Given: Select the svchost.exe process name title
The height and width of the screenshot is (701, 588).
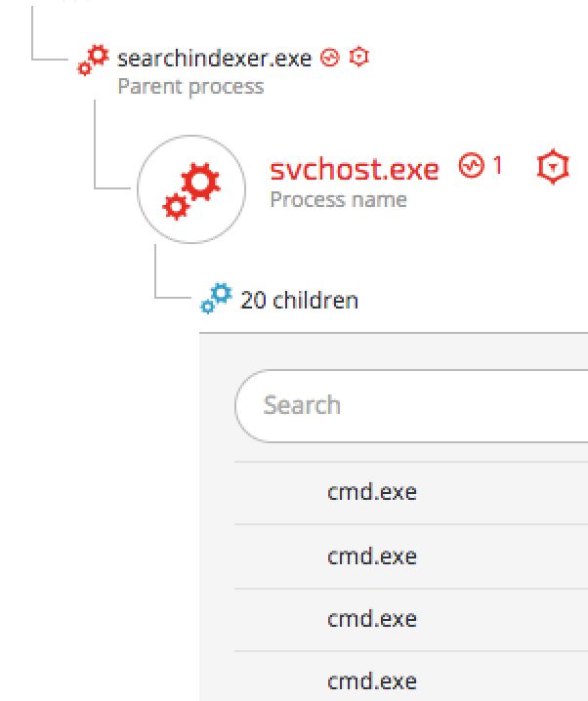Looking at the screenshot, I should [354, 169].
